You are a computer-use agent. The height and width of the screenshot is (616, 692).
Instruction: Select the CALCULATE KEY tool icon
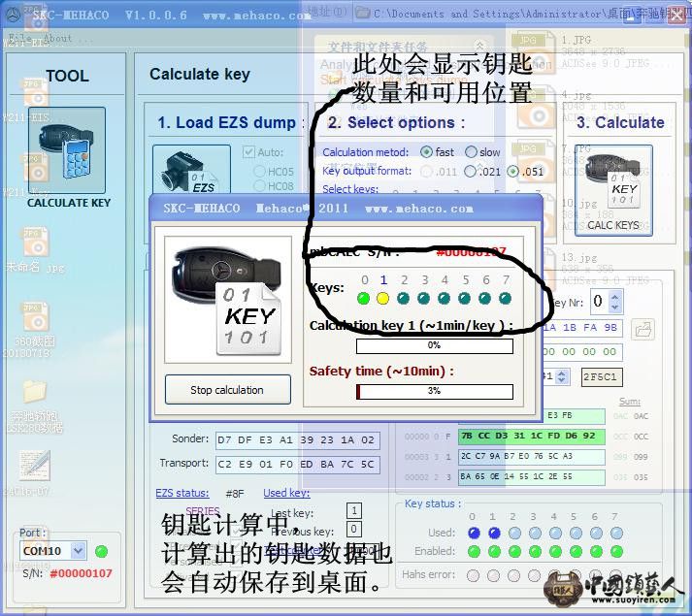67,150
